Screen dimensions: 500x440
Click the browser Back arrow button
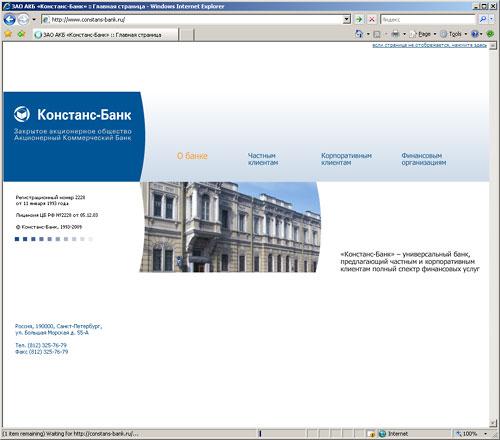9,20
